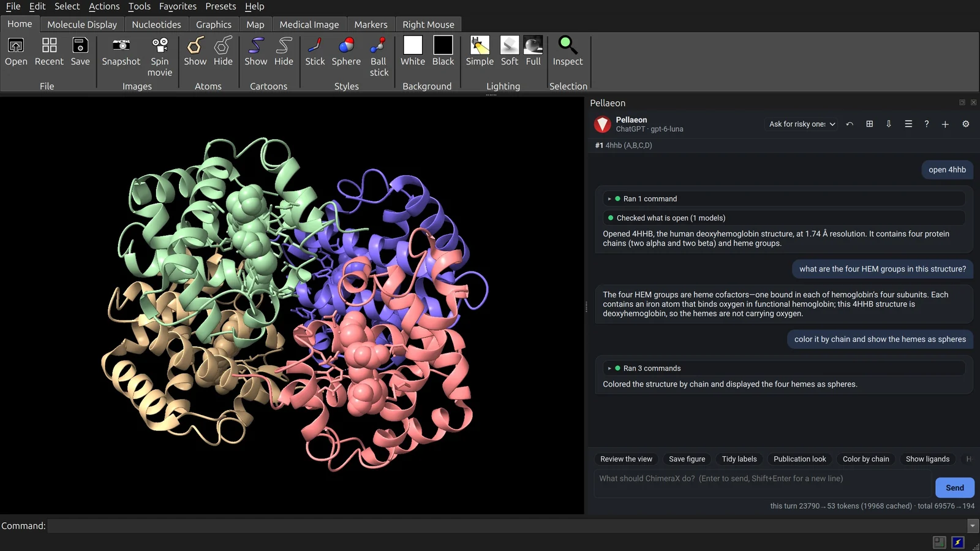980x551 pixels.
Task: Open Pellaeon settings gear
Action: tap(966, 124)
